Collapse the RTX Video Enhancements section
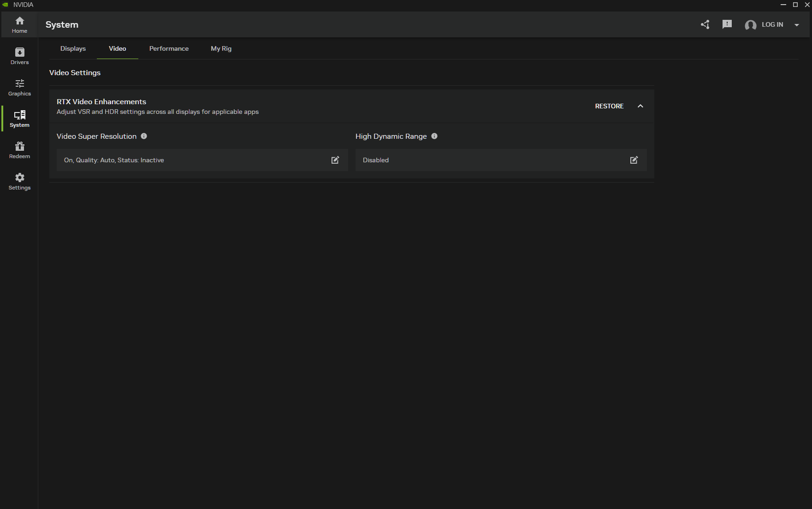 pos(640,106)
